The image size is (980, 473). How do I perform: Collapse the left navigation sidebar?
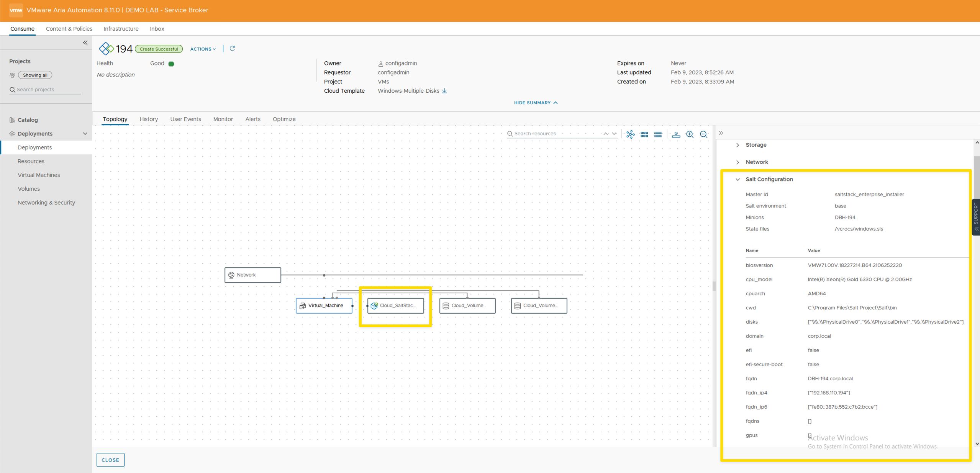click(85, 43)
